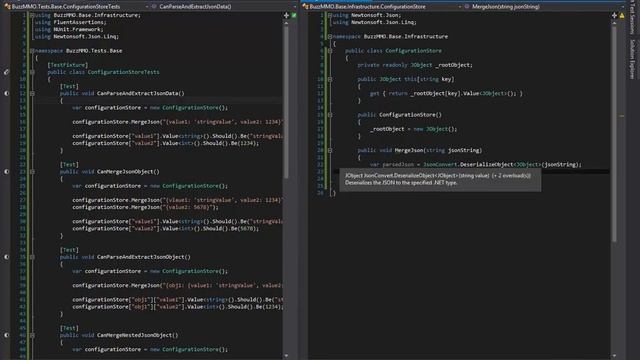
Task: Click CanMergeNestedJsonObject() method name in code
Action: coord(138,335)
